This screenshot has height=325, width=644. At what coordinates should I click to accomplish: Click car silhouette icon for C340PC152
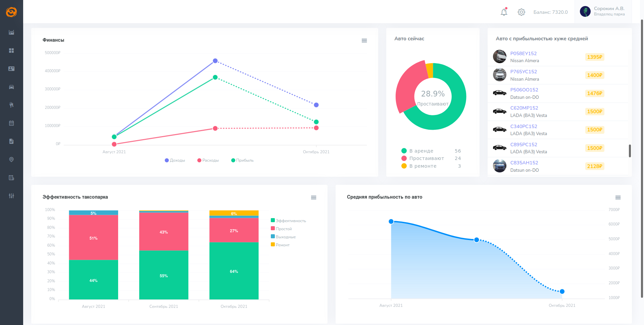pyautogui.click(x=500, y=129)
